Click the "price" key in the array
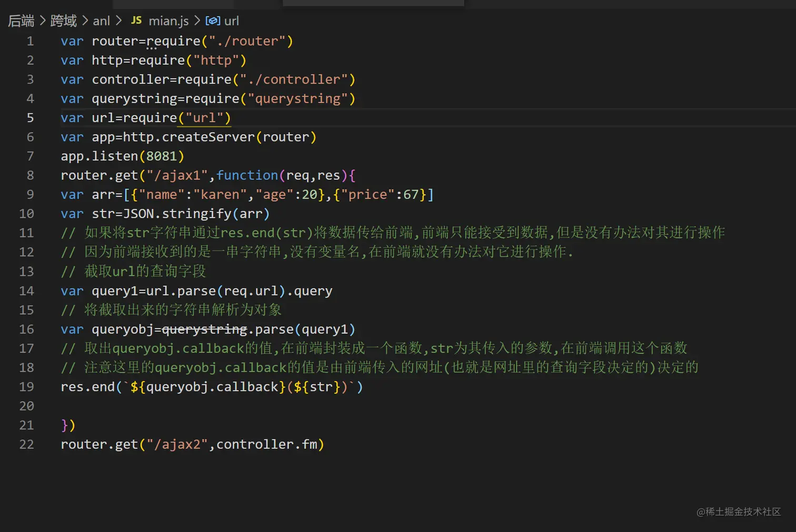The width and height of the screenshot is (796, 532). (x=367, y=195)
